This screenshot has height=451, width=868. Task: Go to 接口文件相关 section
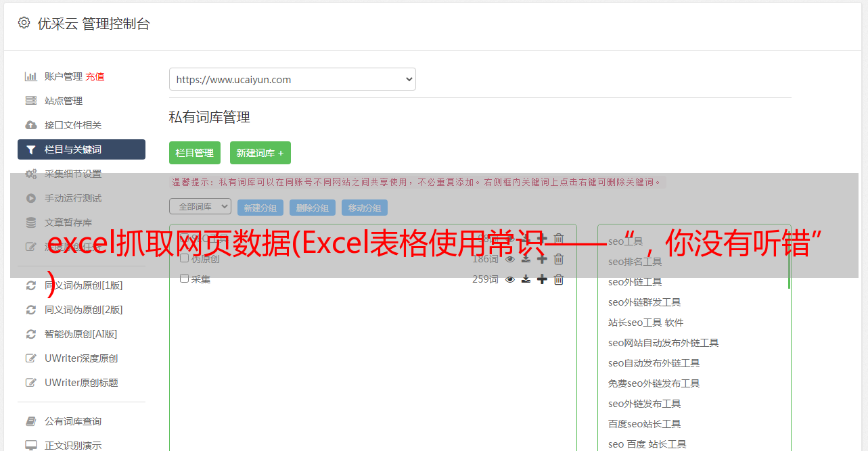73,125
